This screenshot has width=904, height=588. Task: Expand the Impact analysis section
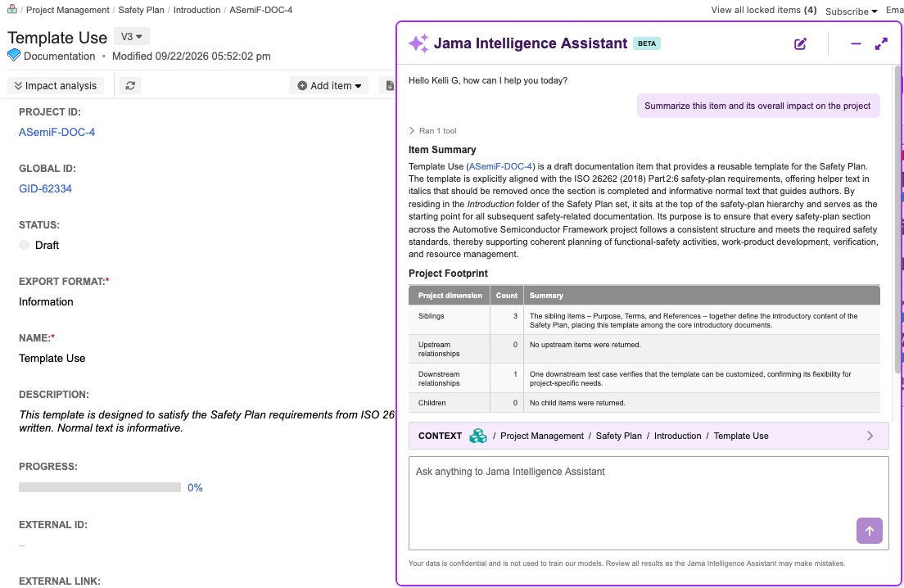[x=56, y=85]
